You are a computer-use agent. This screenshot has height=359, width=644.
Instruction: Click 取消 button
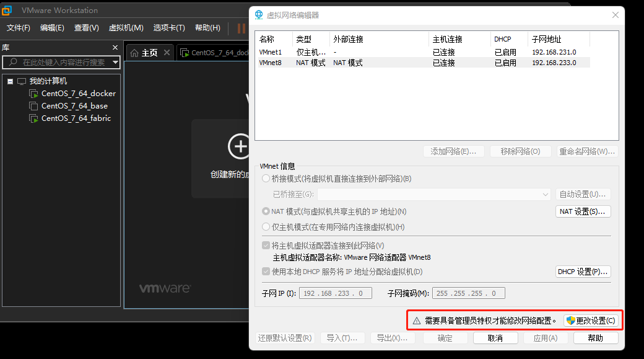click(x=495, y=338)
